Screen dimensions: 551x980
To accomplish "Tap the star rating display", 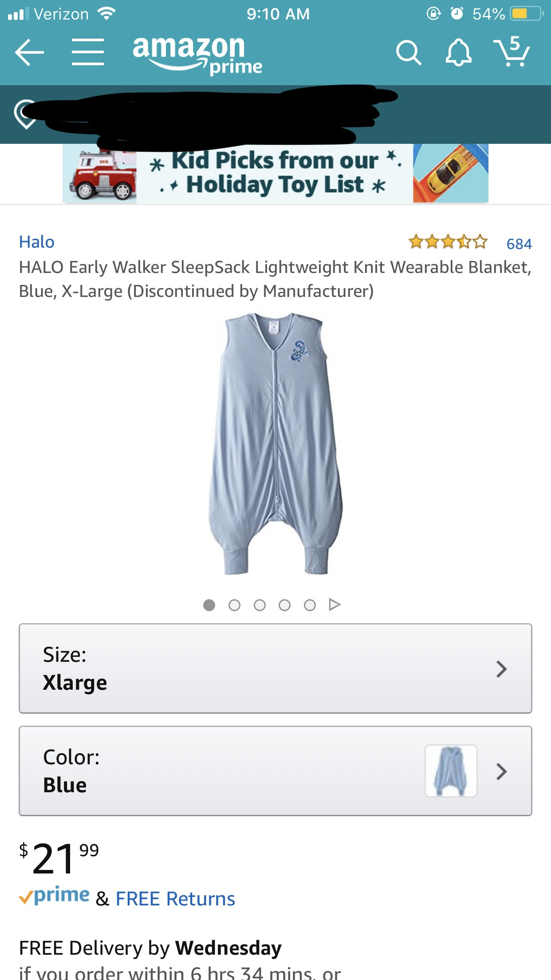I will 448,242.
